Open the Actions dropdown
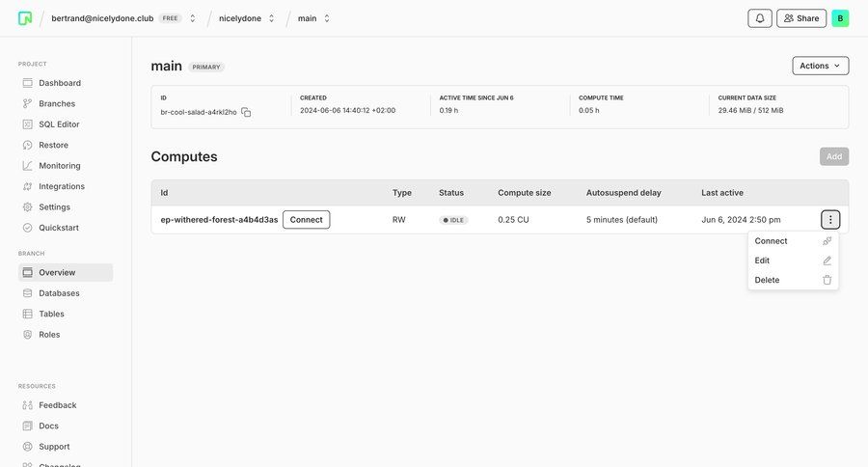 pos(820,66)
